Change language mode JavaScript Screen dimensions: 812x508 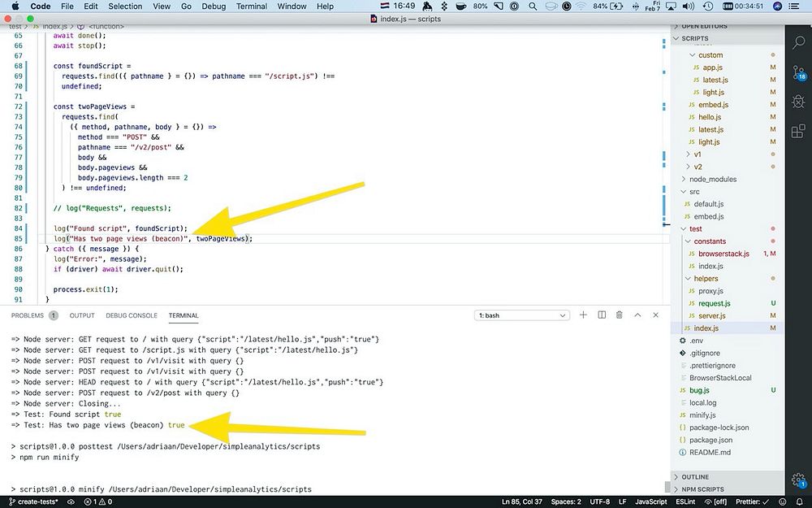click(651, 501)
